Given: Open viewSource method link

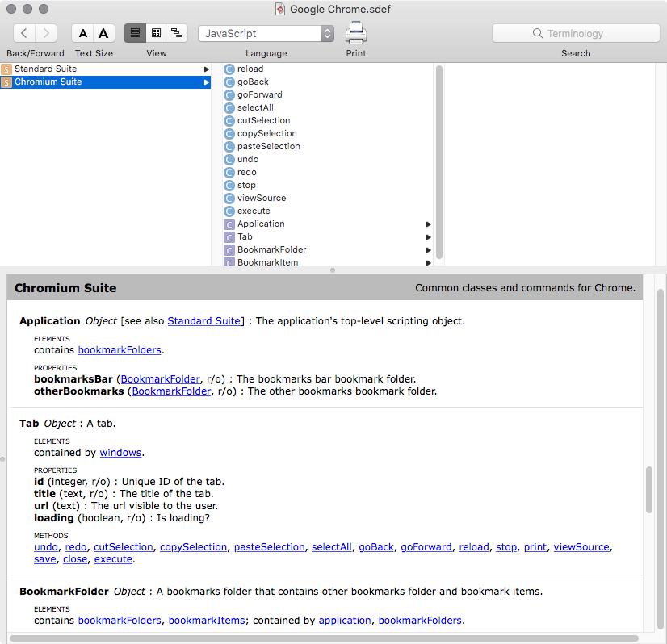Looking at the screenshot, I should [x=581, y=547].
